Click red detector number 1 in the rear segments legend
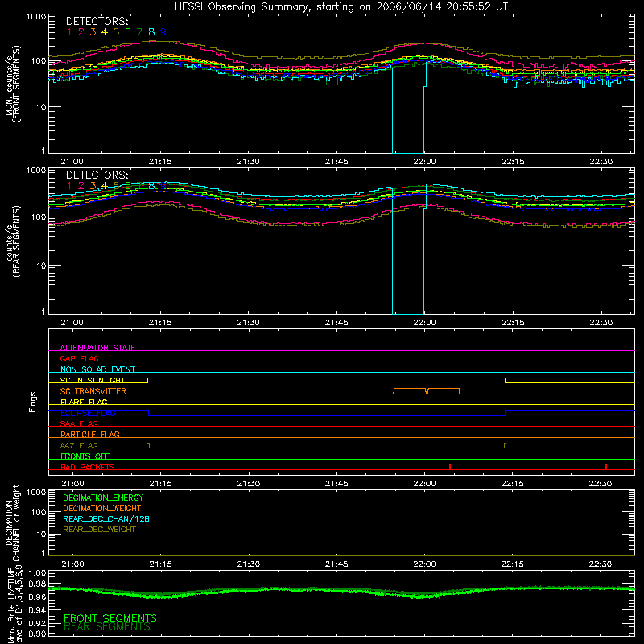 point(69,186)
